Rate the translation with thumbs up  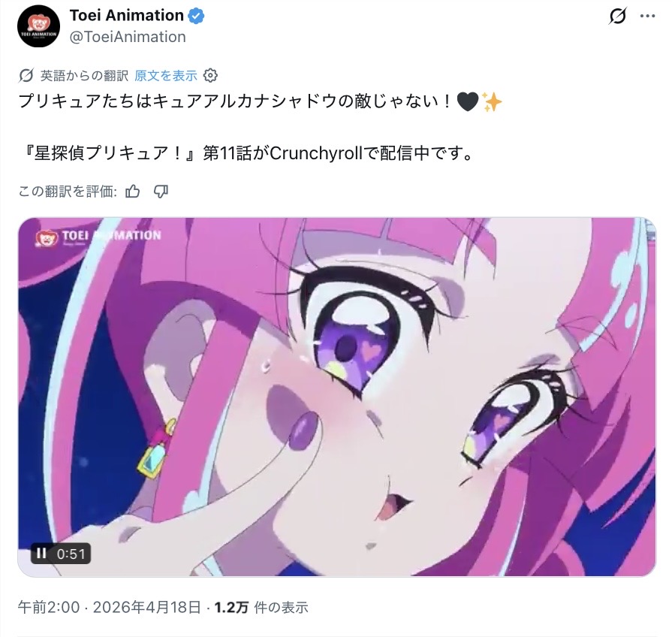pos(132,192)
